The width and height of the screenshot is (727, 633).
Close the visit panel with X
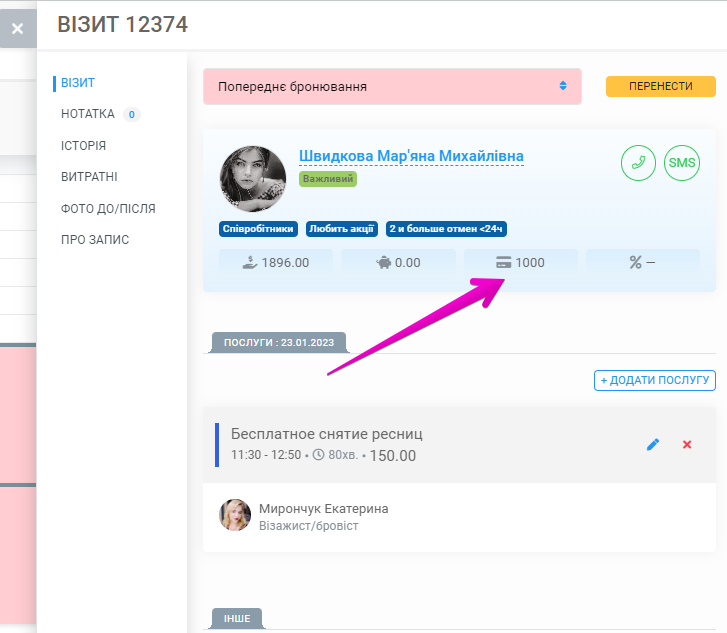tap(18, 29)
